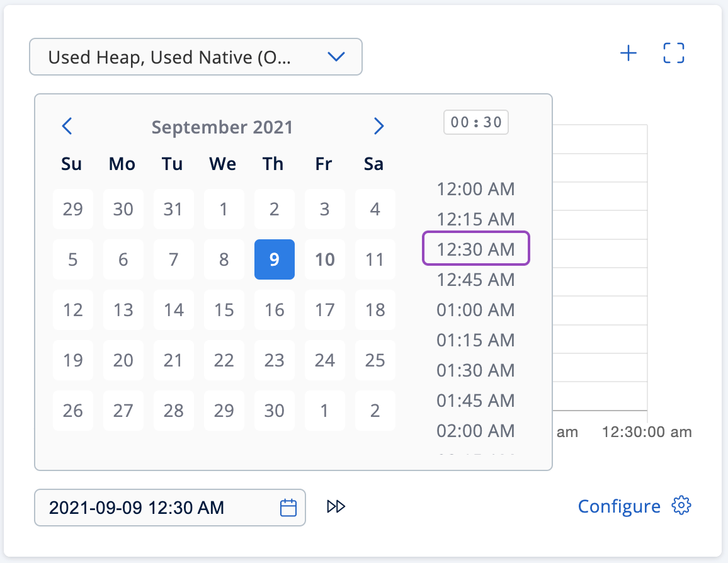
Task: Select September 10 in calendar
Action: tap(324, 259)
